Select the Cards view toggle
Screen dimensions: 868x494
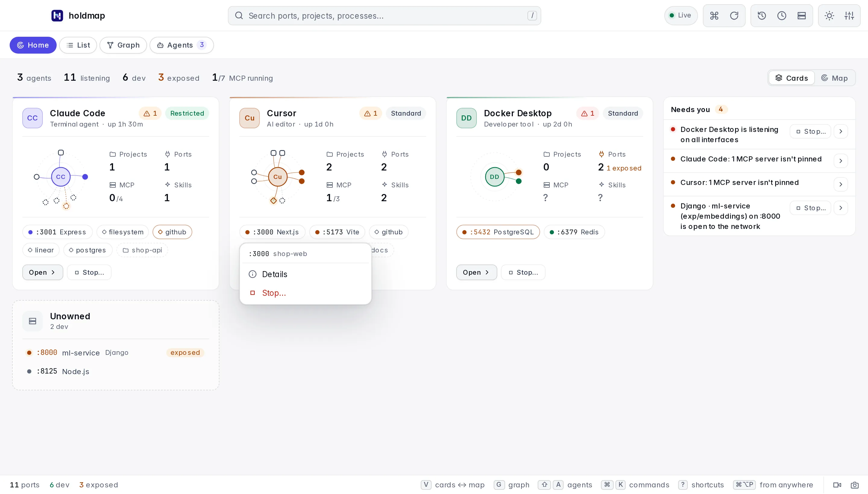coord(792,78)
